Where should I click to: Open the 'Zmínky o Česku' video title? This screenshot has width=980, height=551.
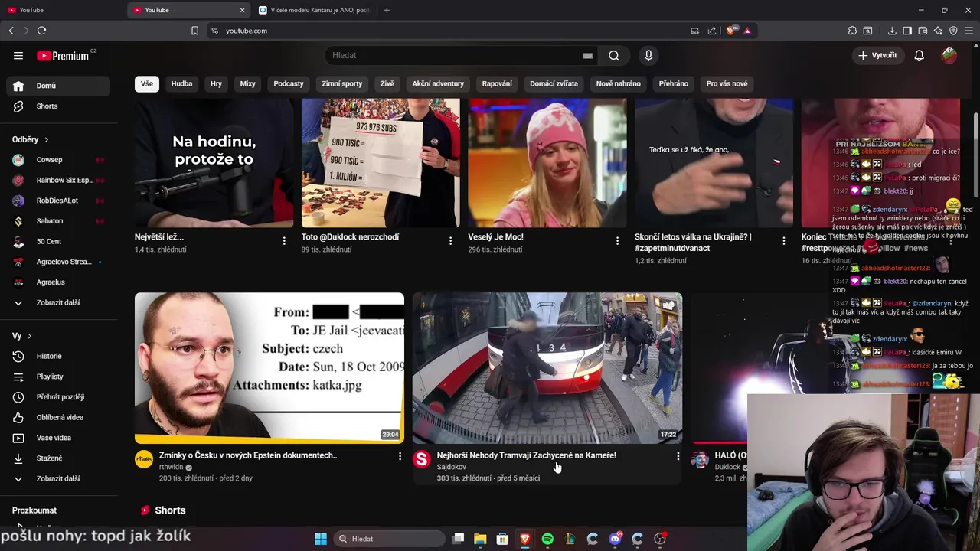click(x=248, y=455)
